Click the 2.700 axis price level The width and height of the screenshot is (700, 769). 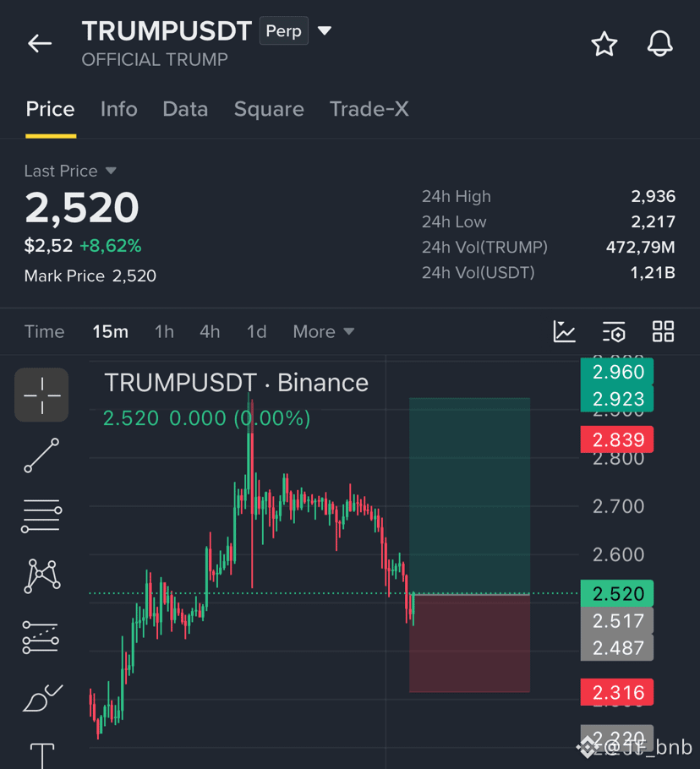click(618, 506)
